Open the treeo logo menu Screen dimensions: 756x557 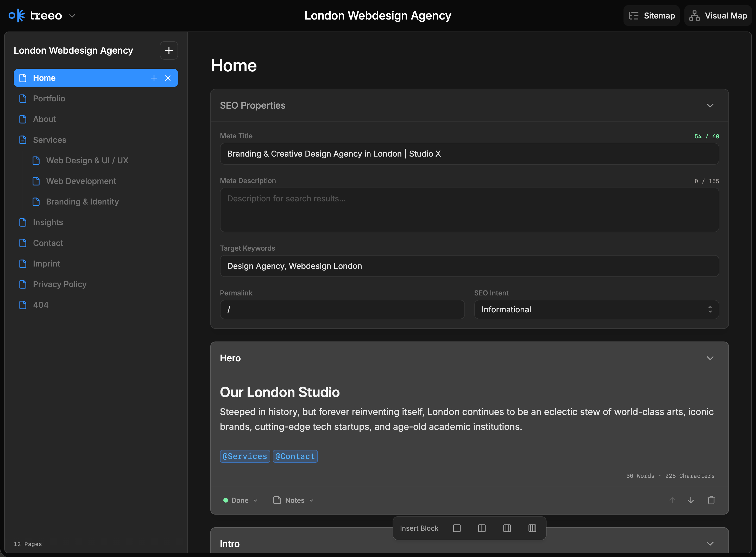(72, 16)
